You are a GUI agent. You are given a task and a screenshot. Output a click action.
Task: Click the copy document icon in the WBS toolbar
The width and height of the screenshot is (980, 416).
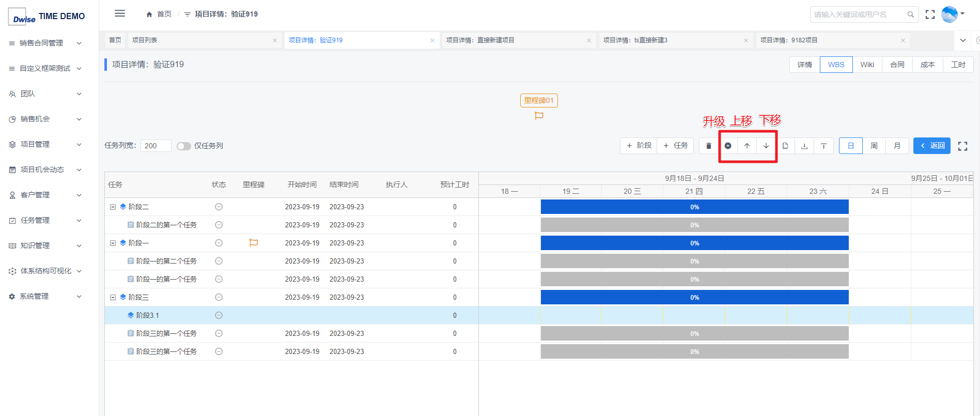785,146
